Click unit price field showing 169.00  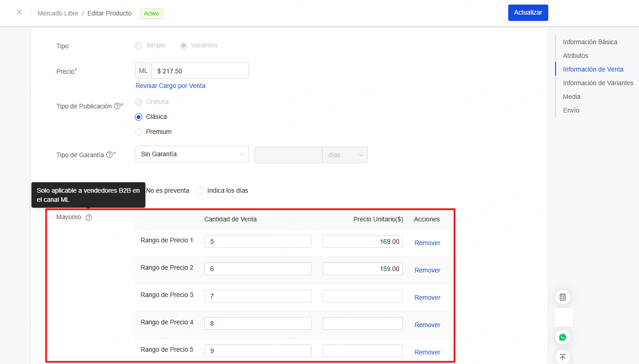tap(363, 241)
